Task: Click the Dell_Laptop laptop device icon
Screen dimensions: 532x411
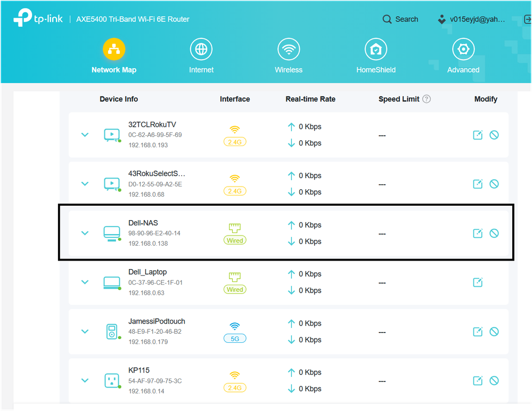Action: pyautogui.click(x=112, y=283)
